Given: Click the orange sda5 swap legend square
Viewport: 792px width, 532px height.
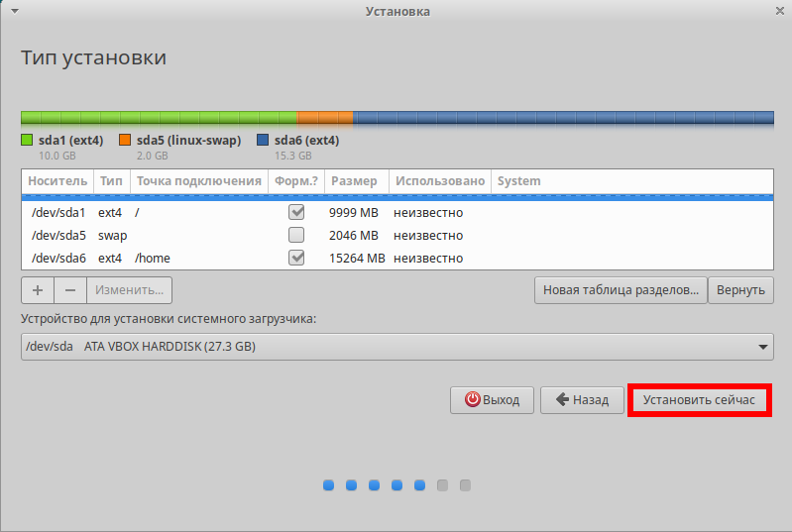Looking at the screenshot, I should (x=125, y=140).
